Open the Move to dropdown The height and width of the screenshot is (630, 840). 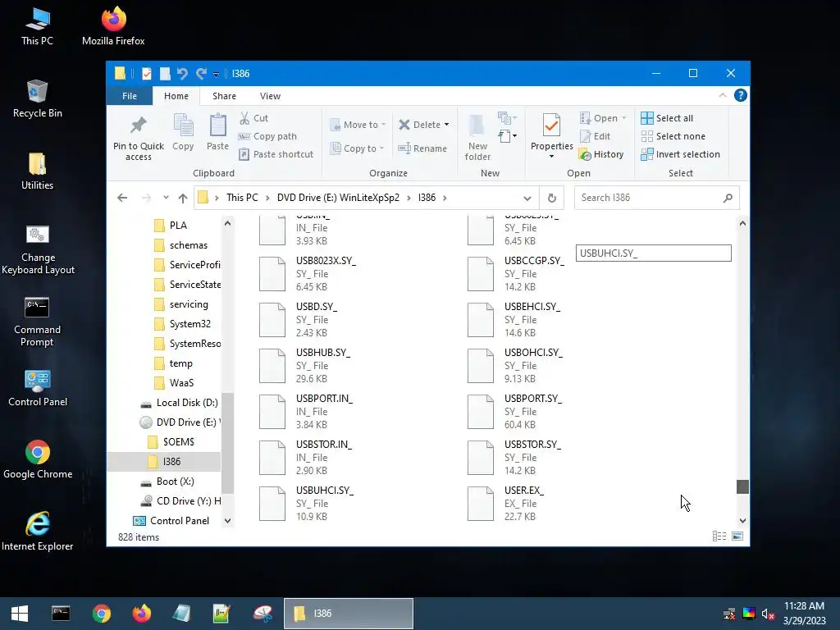tap(358, 125)
